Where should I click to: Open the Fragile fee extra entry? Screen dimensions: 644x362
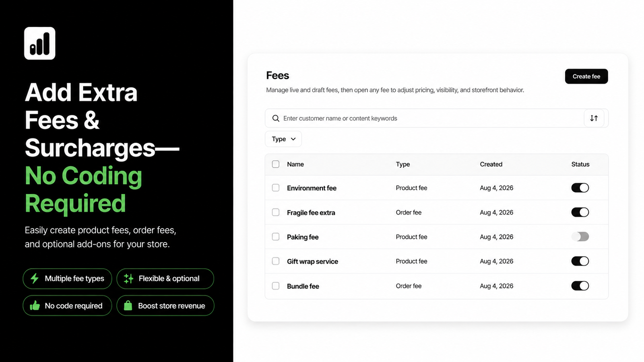[x=311, y=212]
